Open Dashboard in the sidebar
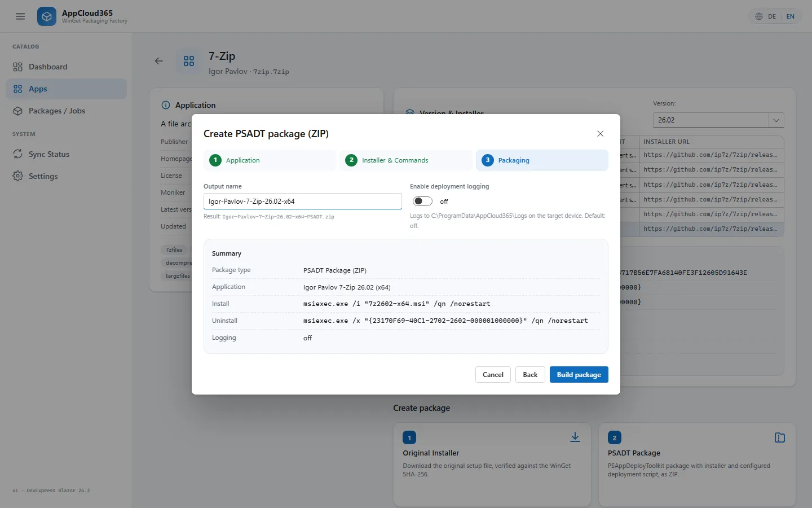This screenshot has height=508, width=812. pyautogui.click(x=67, y=67)
